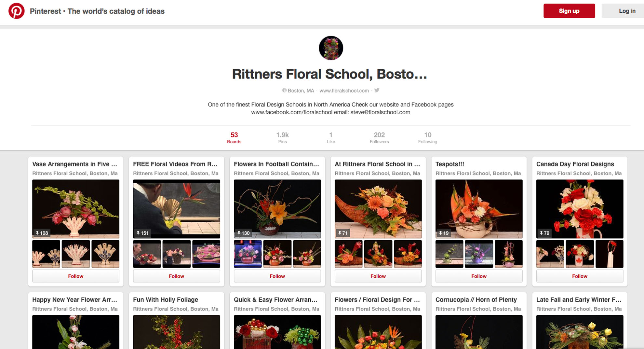Click the Rittners profile avatar picture

(x=331, y=48)
